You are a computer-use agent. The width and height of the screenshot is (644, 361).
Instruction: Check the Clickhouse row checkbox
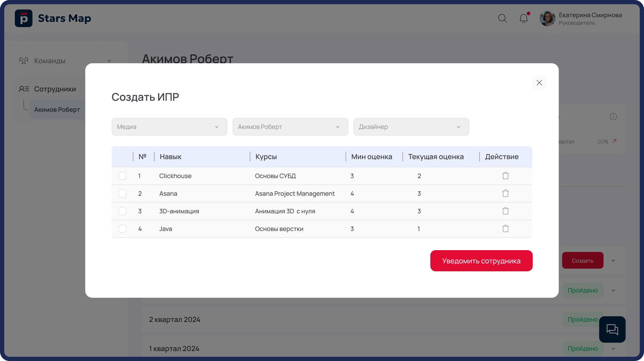click(122, 176)
